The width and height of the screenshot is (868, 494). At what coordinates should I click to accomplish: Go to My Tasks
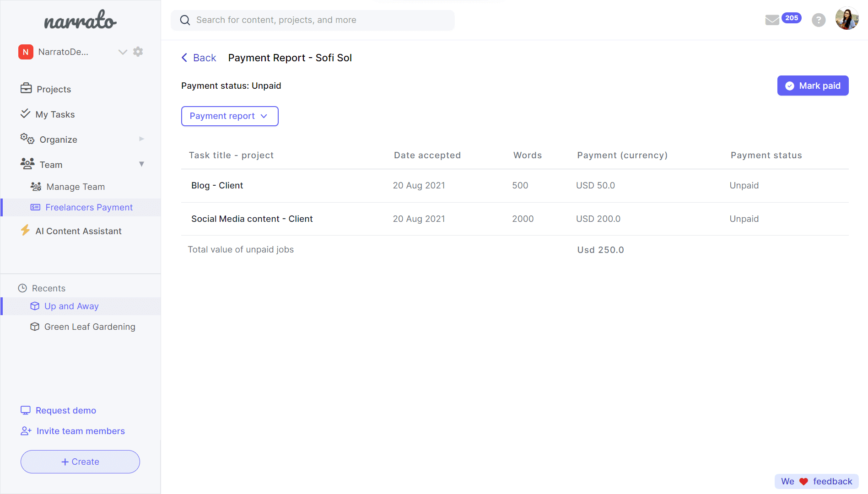click(55, 114)
